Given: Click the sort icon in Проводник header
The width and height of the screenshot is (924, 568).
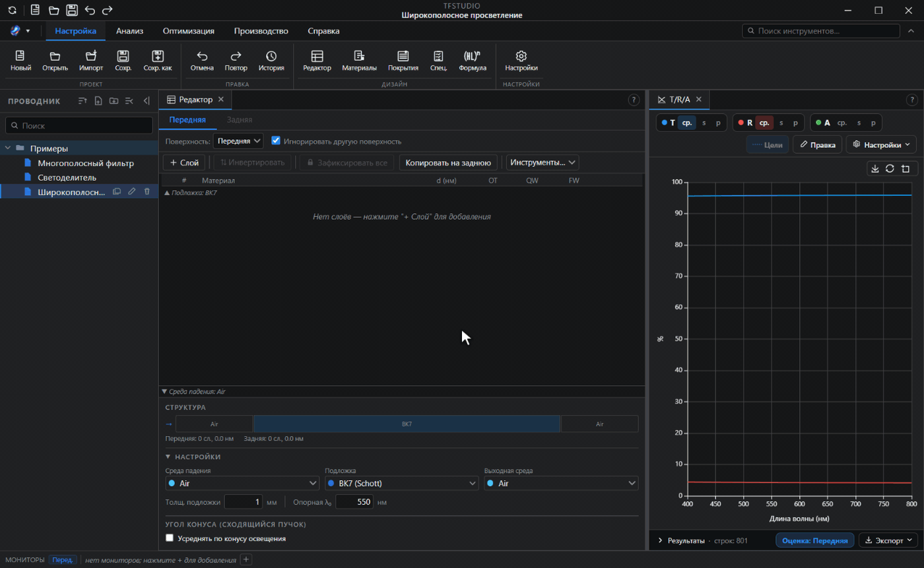Looking at the screenshot, I should (82, 101).
